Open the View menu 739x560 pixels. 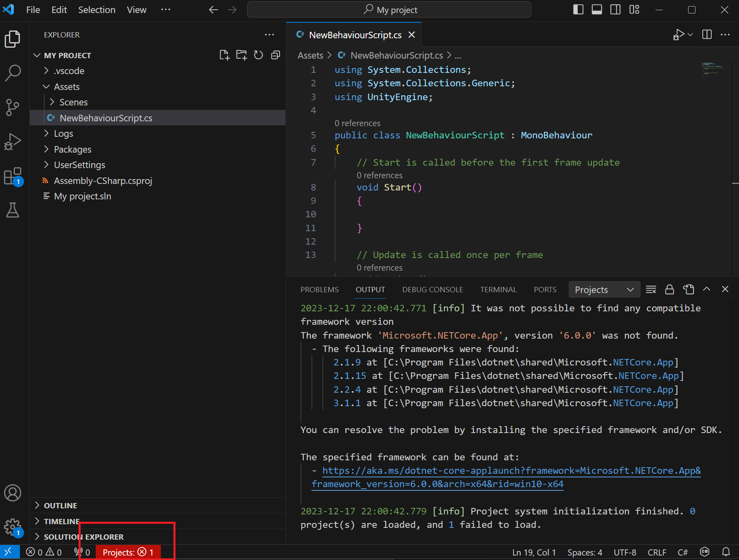point(136,9)
